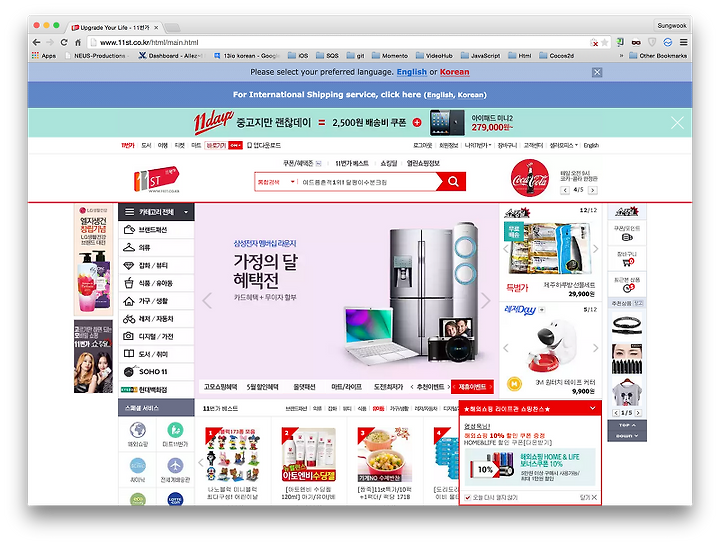
Task: Click the Chrome back arrow
Action: tap(37, 42)
